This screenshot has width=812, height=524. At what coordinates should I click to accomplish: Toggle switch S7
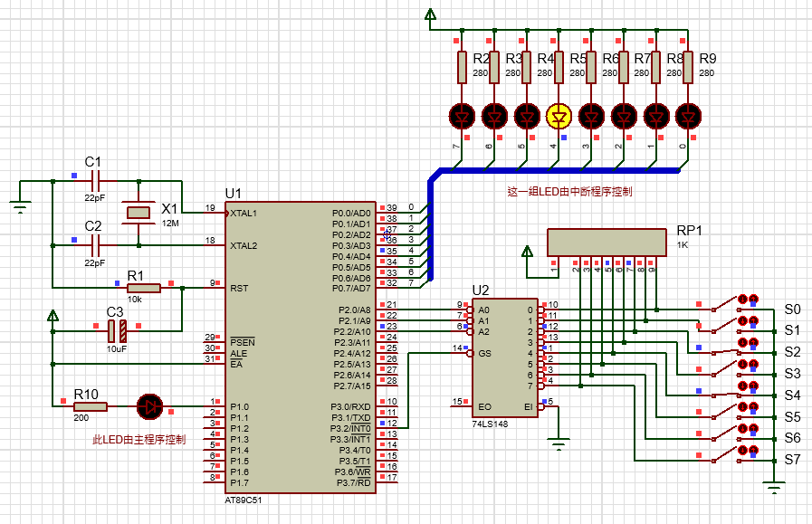pos(725,455)
